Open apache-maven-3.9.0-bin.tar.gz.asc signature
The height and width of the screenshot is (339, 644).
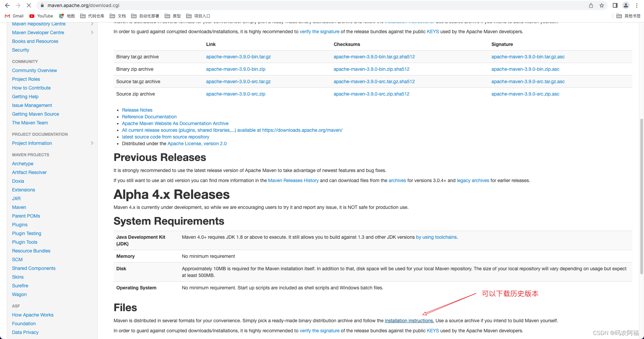tap(528, 57)
